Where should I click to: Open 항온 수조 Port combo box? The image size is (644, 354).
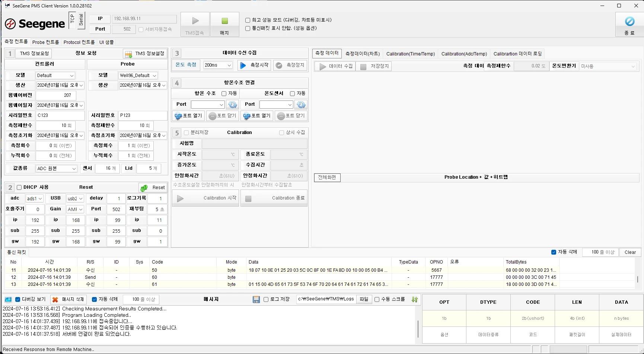[208, 105]
